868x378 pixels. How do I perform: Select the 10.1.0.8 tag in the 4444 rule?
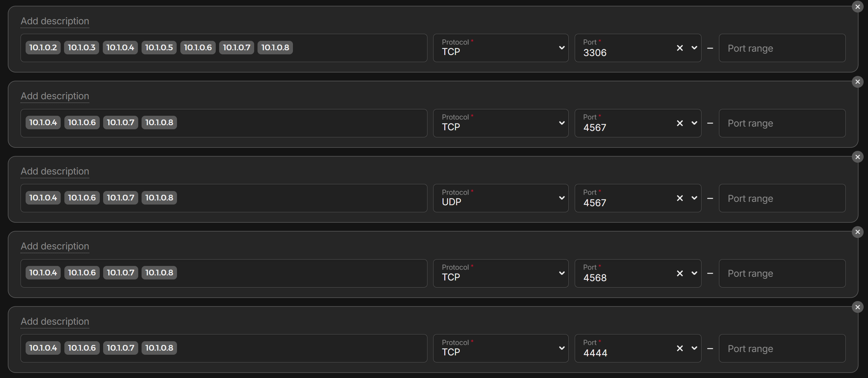click(x=159, y=348)
